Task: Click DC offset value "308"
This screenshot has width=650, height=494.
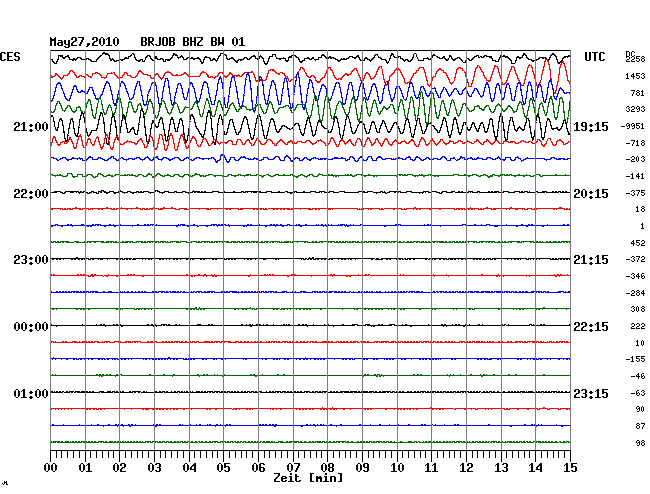Action: 638,309
